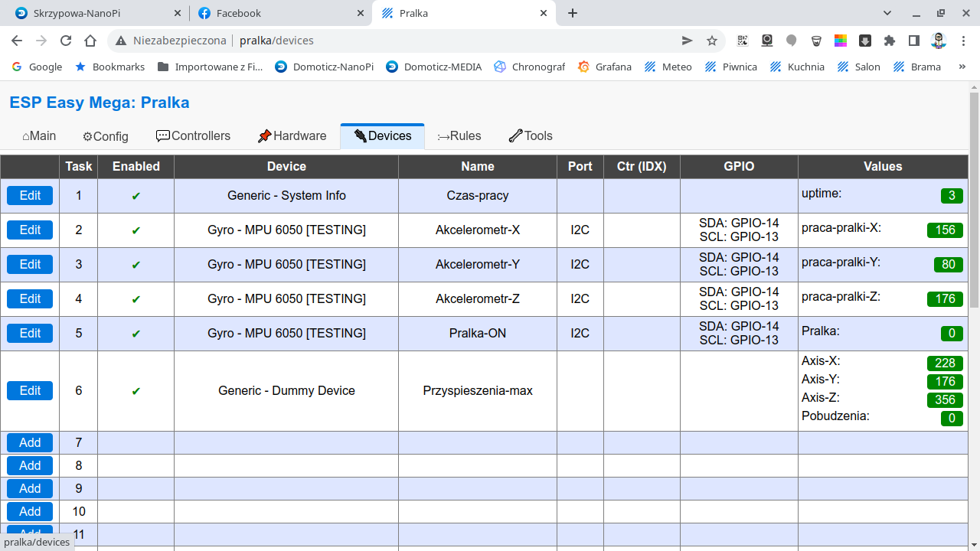
Task: Open browser home page icon
Action: (x=90, y=41)
